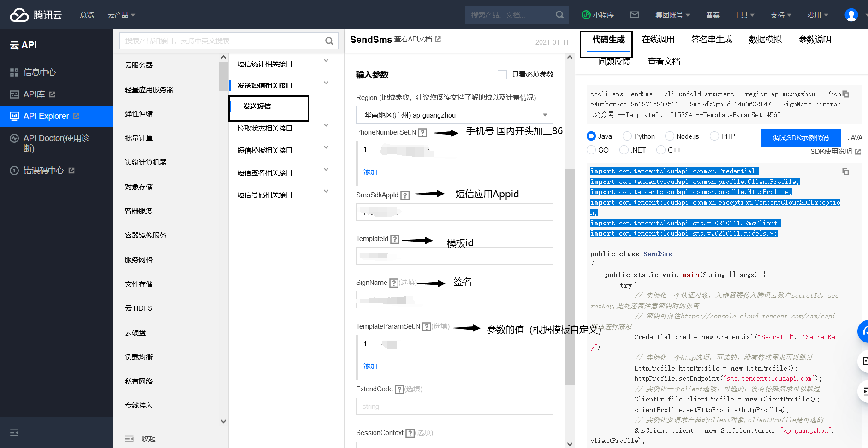Screen dimensions: 868x448
Task: Open help for TemplateId parameter
Action: [x=395, y=239]
